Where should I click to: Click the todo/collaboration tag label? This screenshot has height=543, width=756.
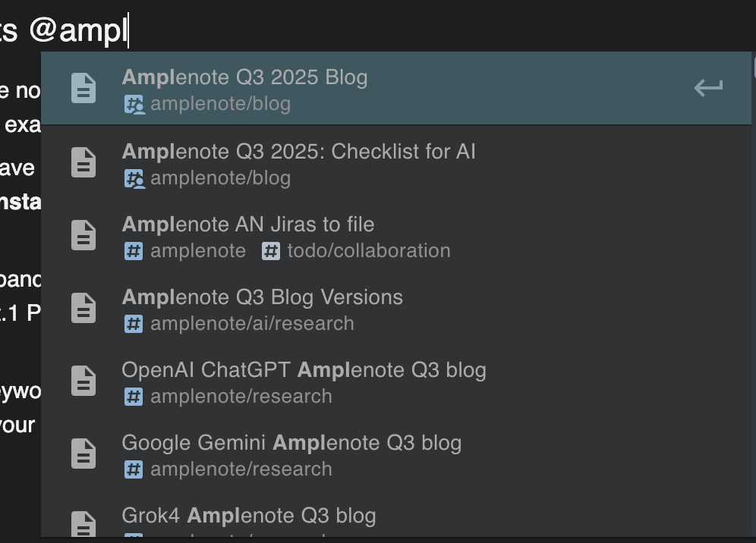[x=368, y=251]
